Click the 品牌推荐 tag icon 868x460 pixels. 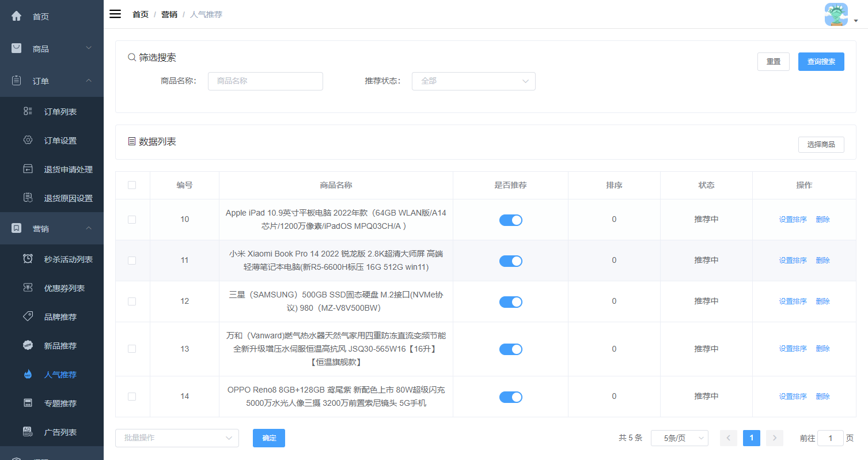[28, 316]
